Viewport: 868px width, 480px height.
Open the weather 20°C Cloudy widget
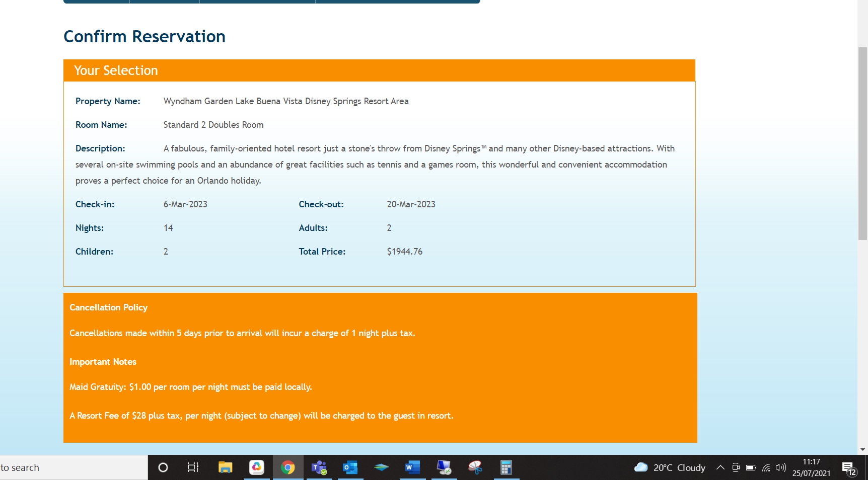(670, 467)
